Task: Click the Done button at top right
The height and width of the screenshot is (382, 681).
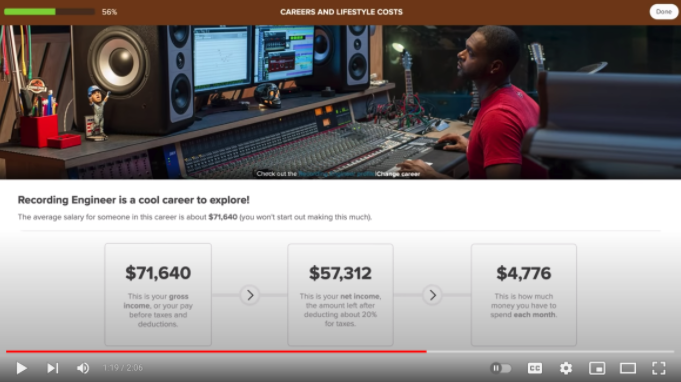Action: tap(664, 12)
